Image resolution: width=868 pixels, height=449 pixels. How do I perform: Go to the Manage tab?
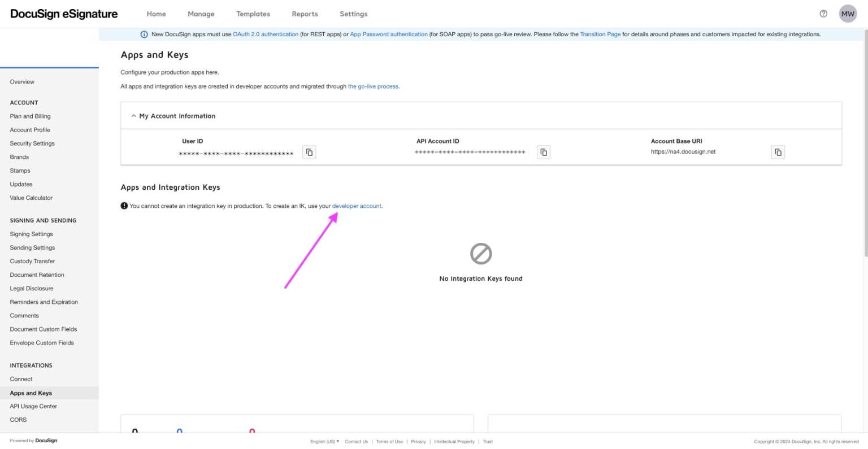(x=201, y=14)
